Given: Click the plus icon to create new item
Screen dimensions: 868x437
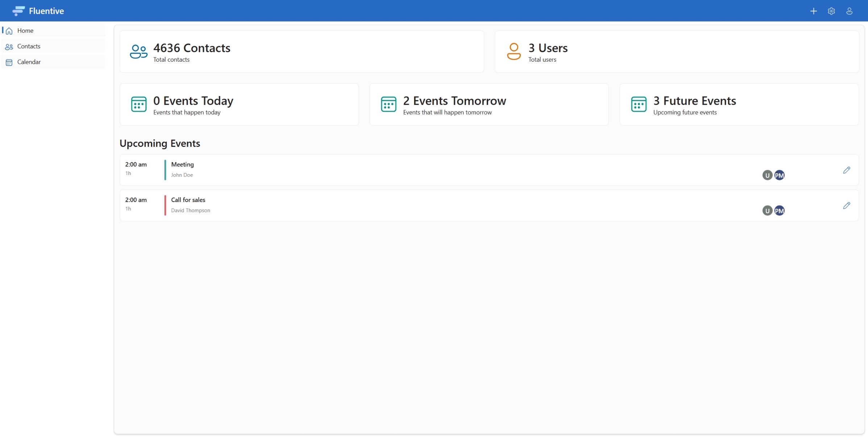Looking at the screenshot, I should pyautogui.click(x=813, y=11).
